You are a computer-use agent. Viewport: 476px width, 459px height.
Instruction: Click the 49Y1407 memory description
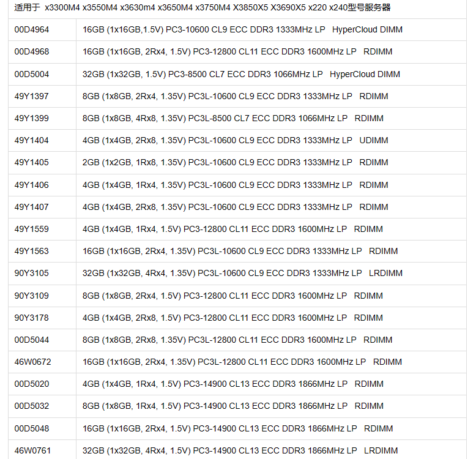pos(236,207)
